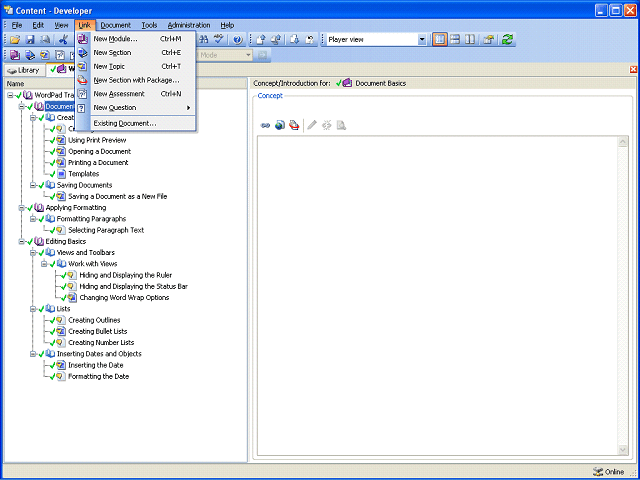Click inside the empty Concept content area
Viewport: 640px width, 480px height.
pyautogui.click(x=438, y=296)
